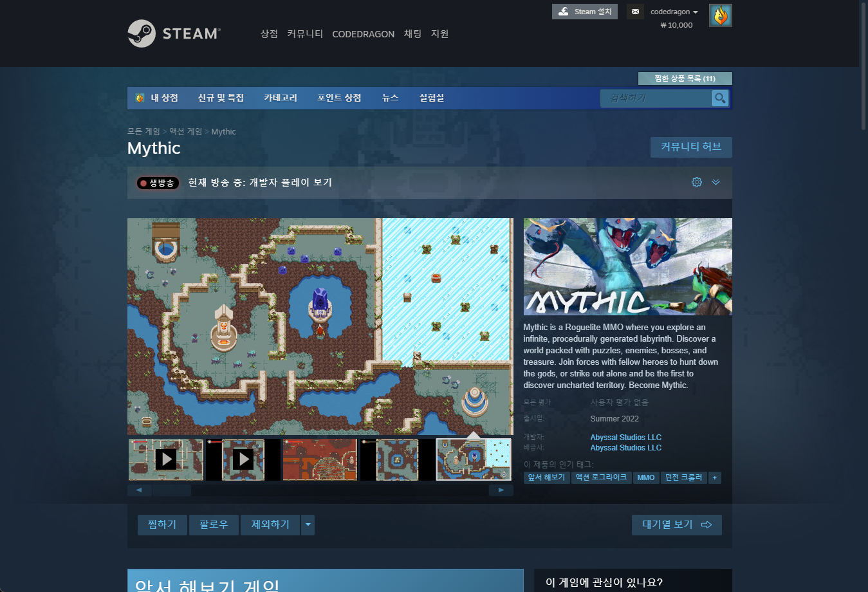Select the fourth screenshot thumbnail
Screen dimensions: 868x592
coord(397,459)
